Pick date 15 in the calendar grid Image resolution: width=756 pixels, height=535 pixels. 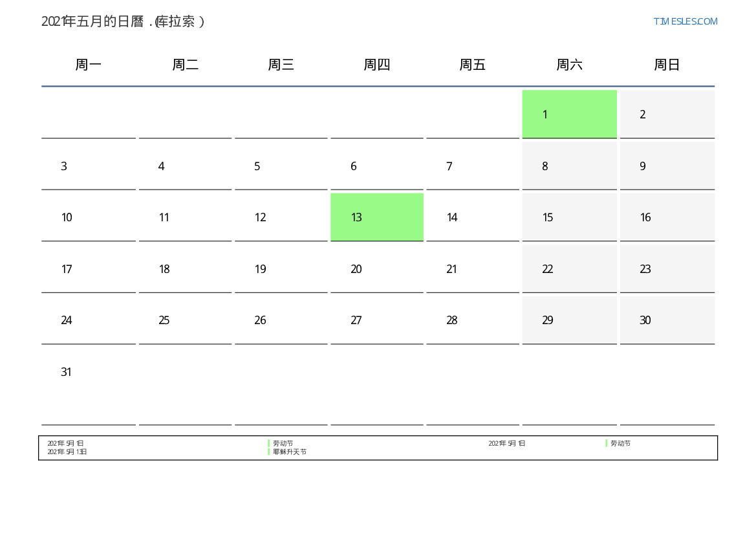pos(569,217)
